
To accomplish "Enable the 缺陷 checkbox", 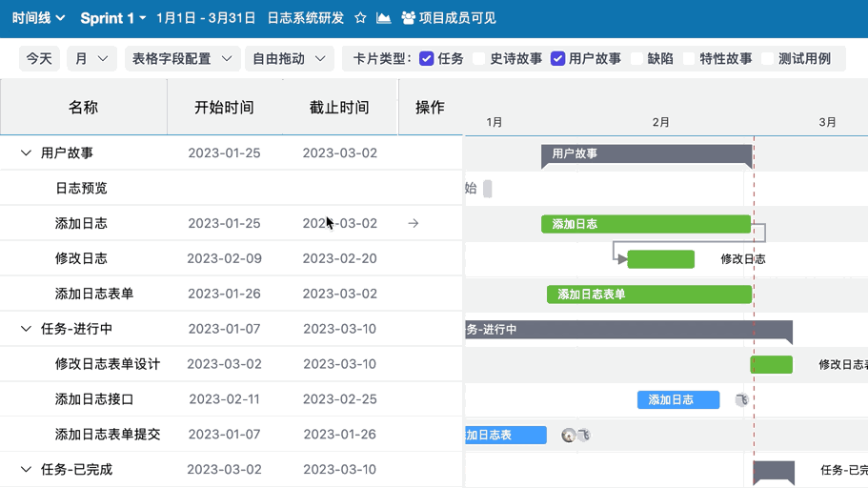I will tap(636, 59).
